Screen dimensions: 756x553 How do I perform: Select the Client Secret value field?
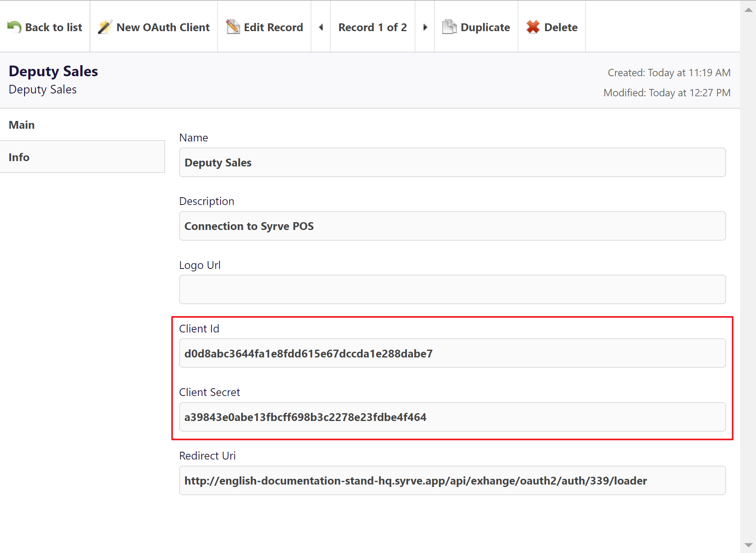(452, 417)
